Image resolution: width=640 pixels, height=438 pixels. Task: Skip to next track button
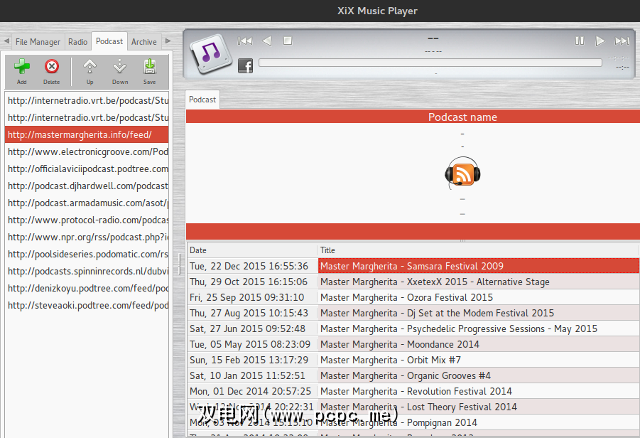(x=622, y=41)
